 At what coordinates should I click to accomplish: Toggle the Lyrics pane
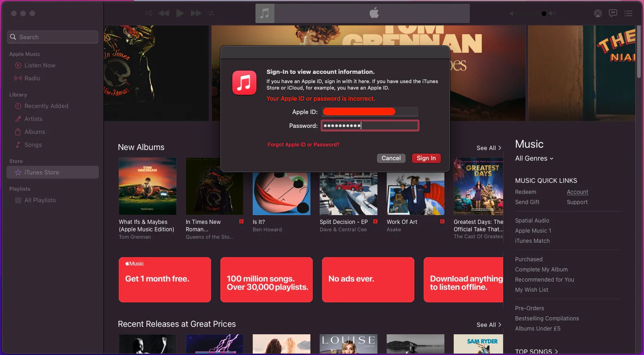pos(613,13)
